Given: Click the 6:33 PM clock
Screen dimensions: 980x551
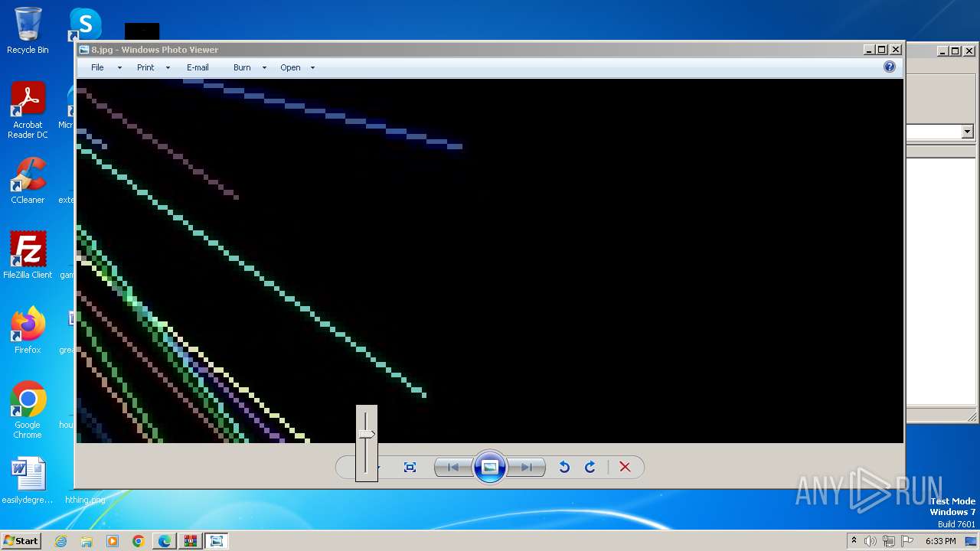Looking at the screenshot, I should pyautogui.click(x=940, y=541).
